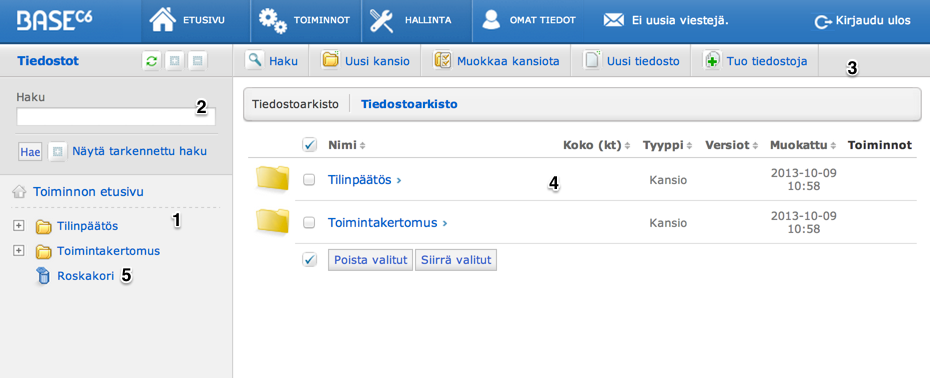The width and height of the screenshot is (930, 378).
Task: Click the Muokkaa kansiota toolbar label
Action: 508,61
